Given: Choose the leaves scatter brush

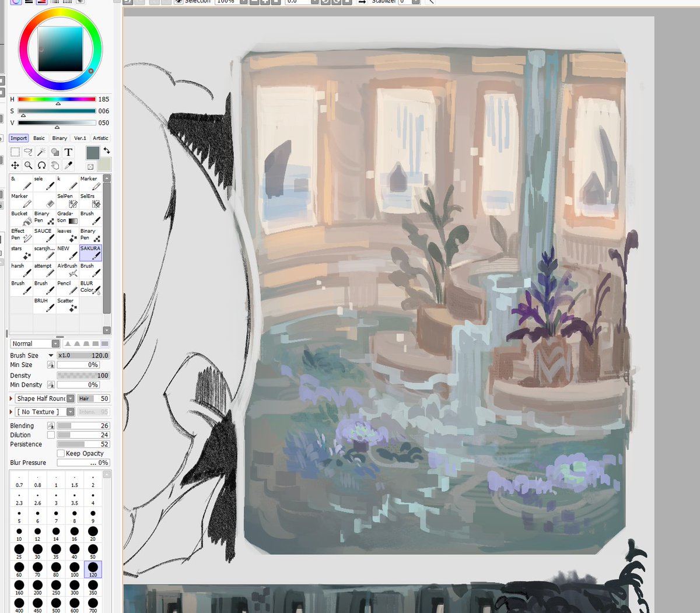Looking at the screenshot, I should pos(68,235).
